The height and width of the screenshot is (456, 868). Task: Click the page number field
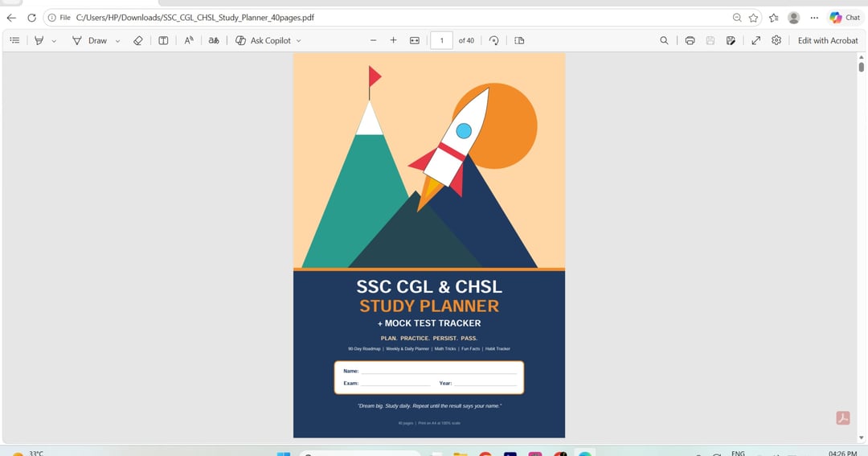(442, 40)
